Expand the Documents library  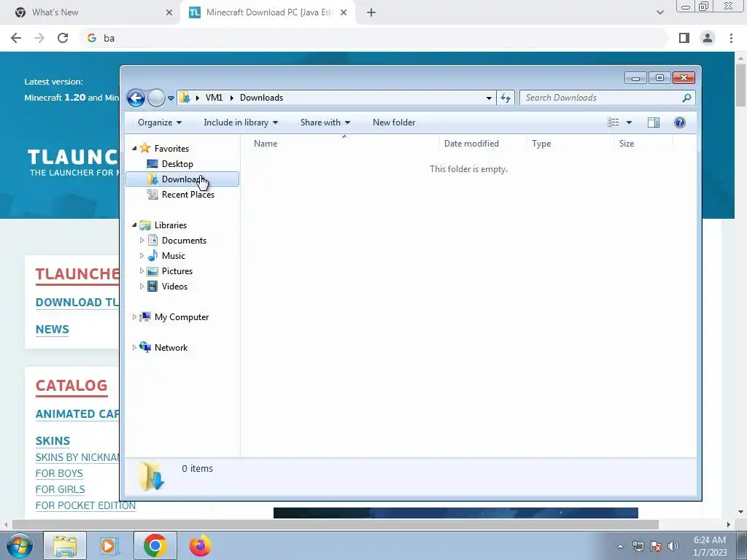pyautogui.click(x=142, y=241)
